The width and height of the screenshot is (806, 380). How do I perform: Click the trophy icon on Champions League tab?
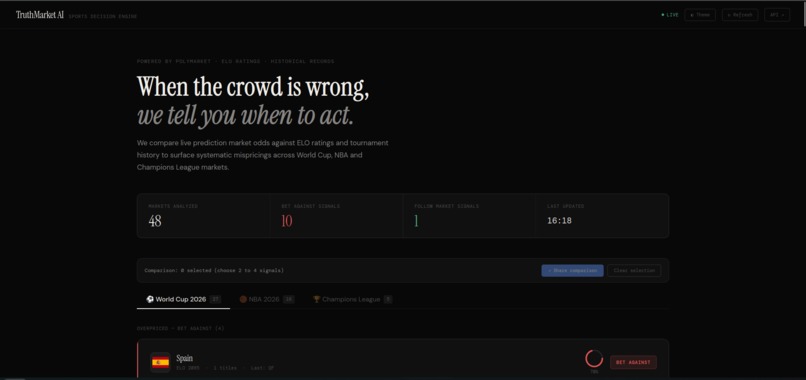tap(317, 299)
